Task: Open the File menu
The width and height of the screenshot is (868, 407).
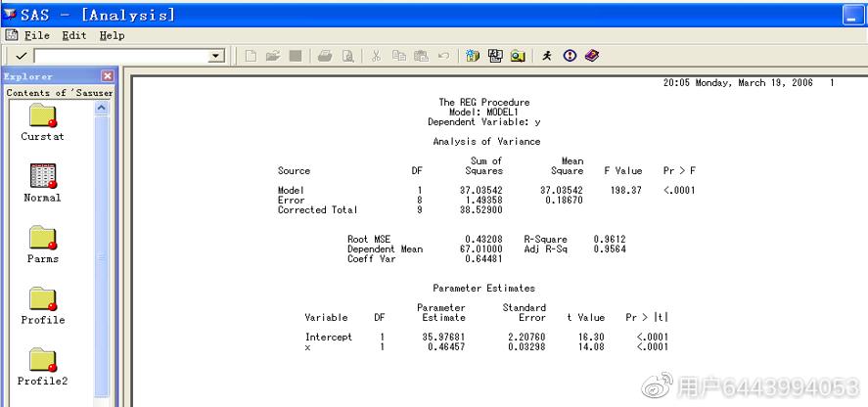Action: click(x=36, y=35)
